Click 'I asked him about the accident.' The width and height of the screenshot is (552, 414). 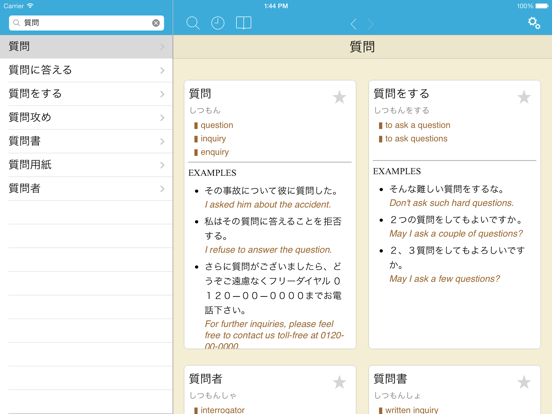coord(268,205)
